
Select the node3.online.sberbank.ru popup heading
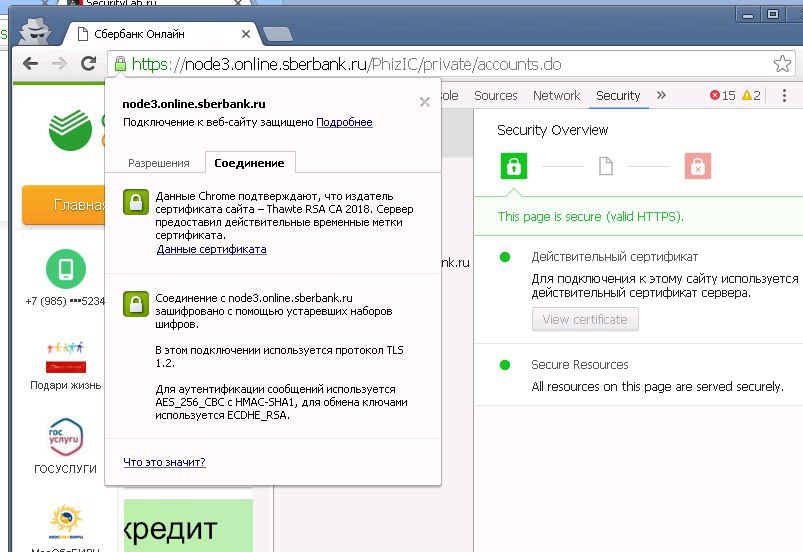pos(194,104)
